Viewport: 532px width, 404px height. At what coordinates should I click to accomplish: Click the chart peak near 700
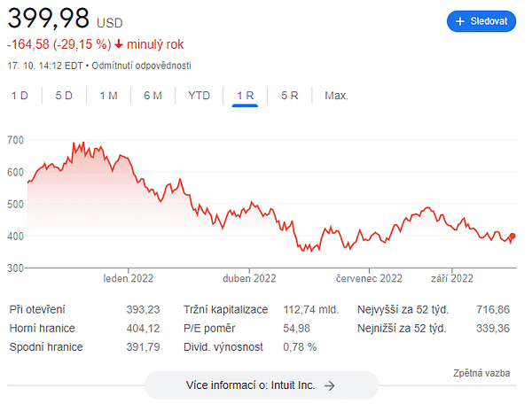coord(83,143)
